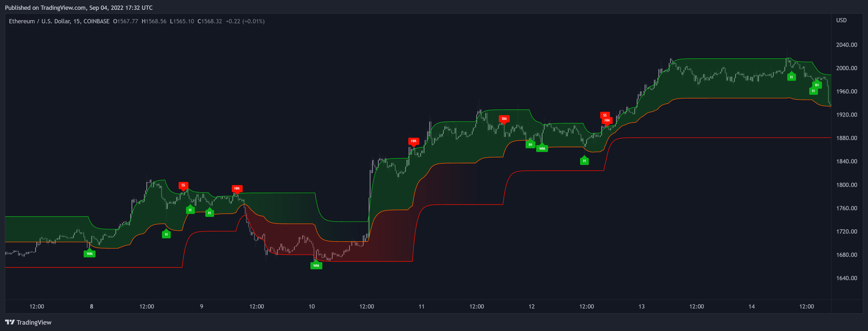The width and height of the screenshot is (868, 331).
Task: Click the TradingView logo at bottom
Action: (28, 322)
